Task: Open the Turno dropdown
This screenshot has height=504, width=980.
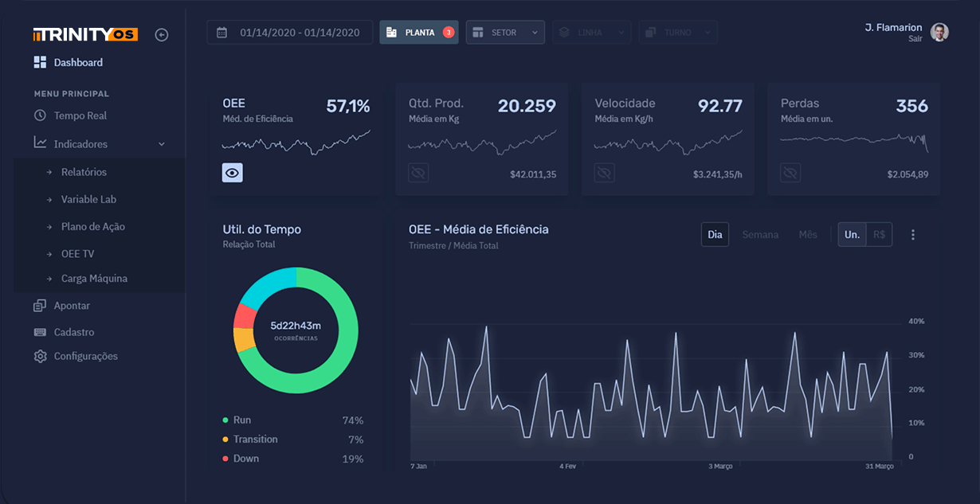Action: click(677, 33)
